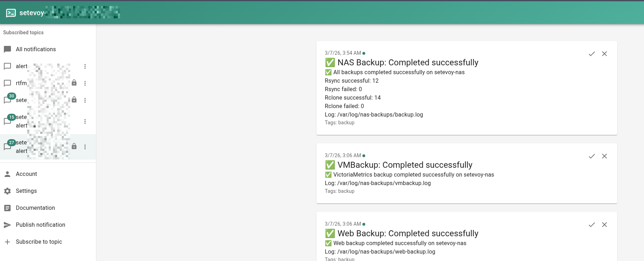The height and width of the screenshot is (261, 644).
Task: Select the rtfm topic
Action: point(20,83)
